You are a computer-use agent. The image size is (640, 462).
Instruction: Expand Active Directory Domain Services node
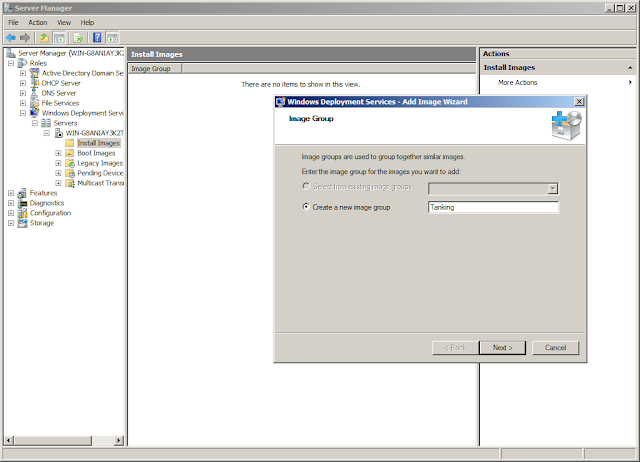pos(23,73)
